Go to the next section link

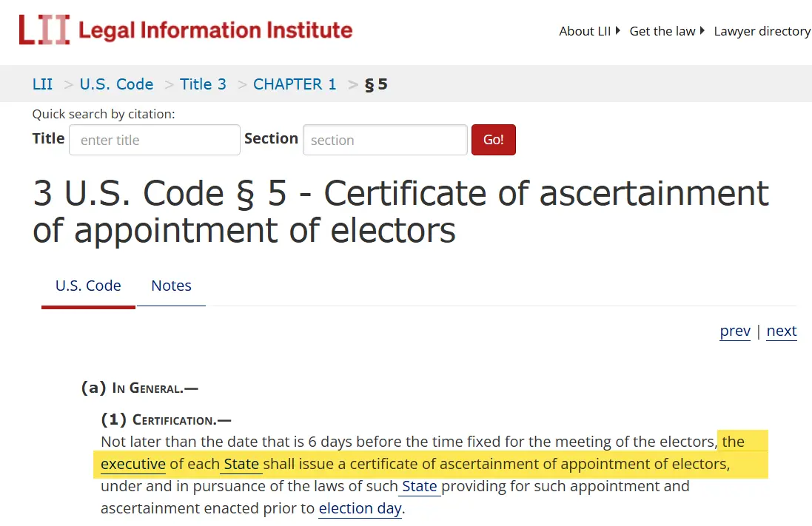point(782,331)
